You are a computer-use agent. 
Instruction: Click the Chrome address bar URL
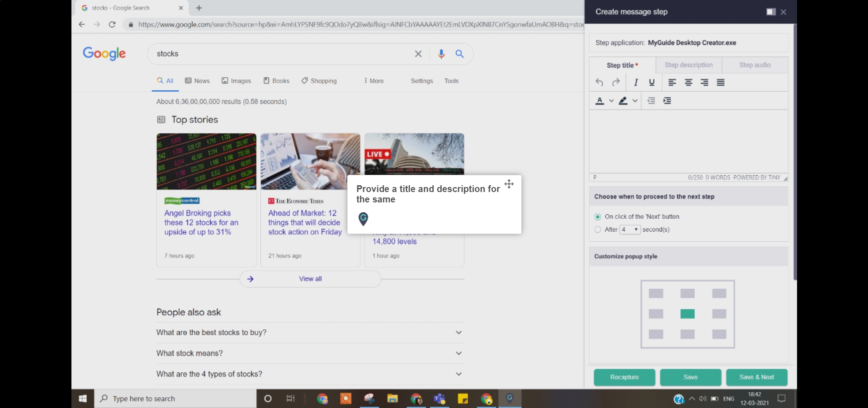(x=361, y=24)
